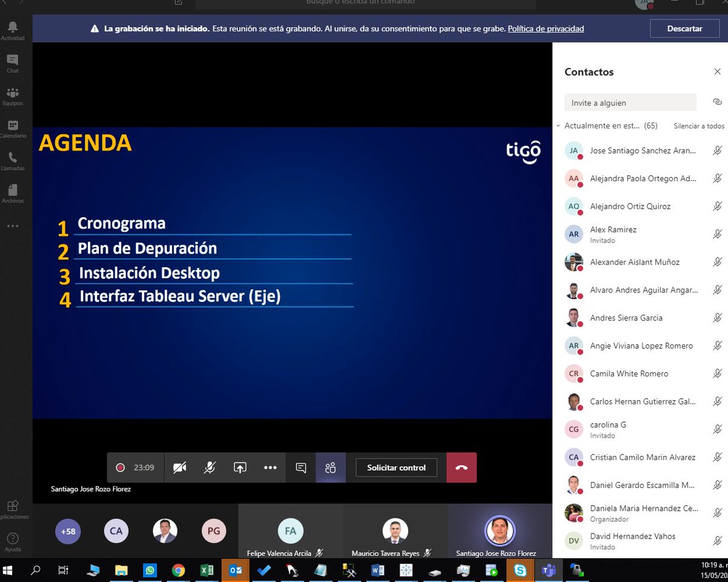The image size is (728, 582).
Task: Select Santiago Jose Rozo Florez video tile
Action: click(500, 531)
